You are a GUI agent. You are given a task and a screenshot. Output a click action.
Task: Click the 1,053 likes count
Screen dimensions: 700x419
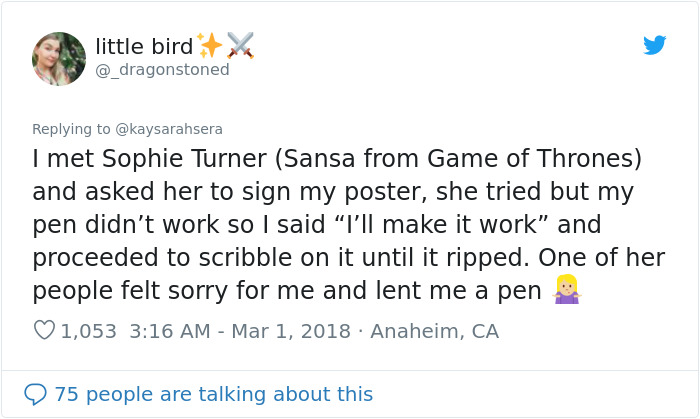pos(89,331)
